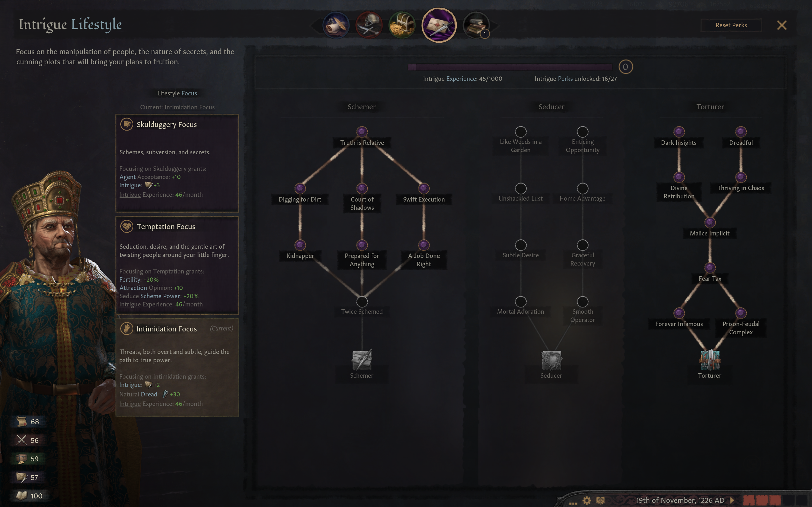Image resolution: width=812 pixels, height=507 pixels.
Task: Click the Seducer trait icon
Action: (x=551, y=359)
